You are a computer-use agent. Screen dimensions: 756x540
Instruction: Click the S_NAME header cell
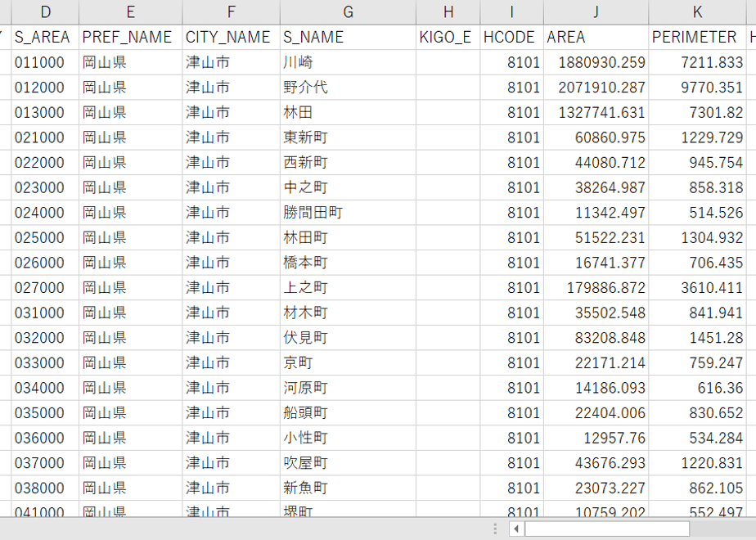point(348,37)
